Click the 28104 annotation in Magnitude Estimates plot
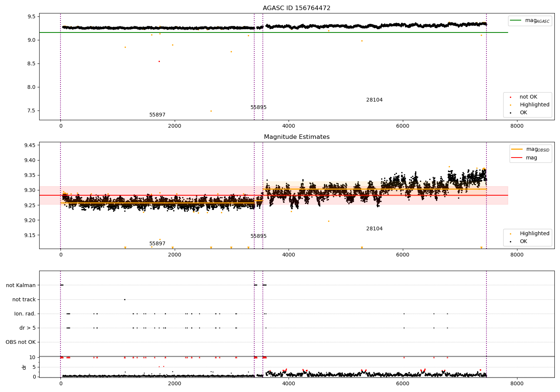The image size is (560, 392). coord(374,229)
